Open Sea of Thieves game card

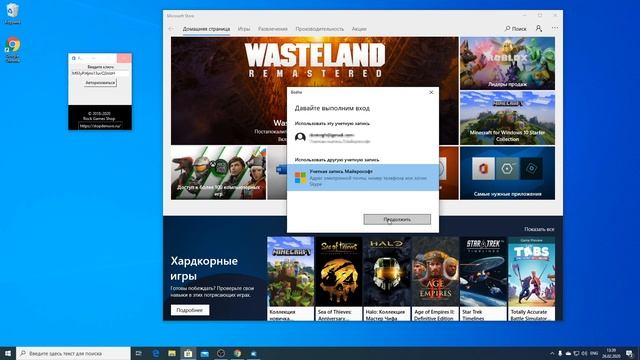[x=339, y=279]
